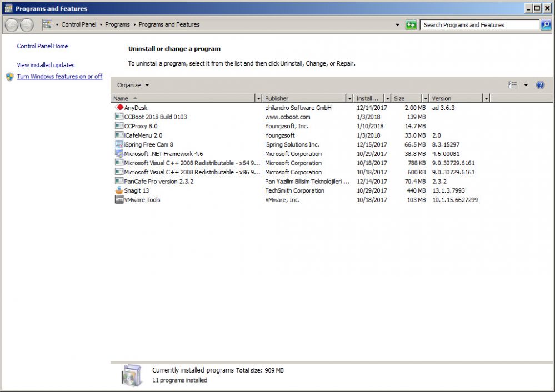Click the AnyDesk red diamond icon
Image resolution: width=555 pixels, height=392 pixels.
pyautogui.click(x=119, y=107)
